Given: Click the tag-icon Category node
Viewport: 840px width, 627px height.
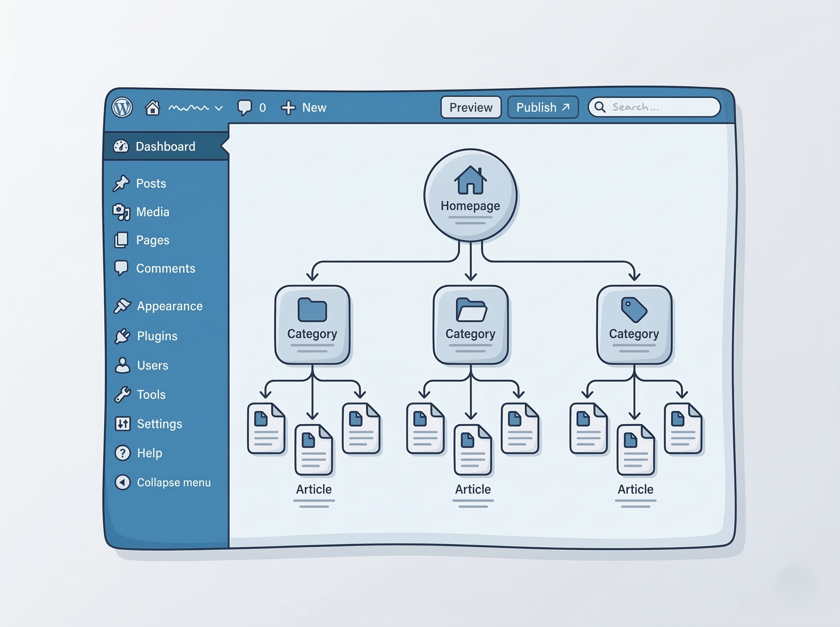Looking at the screenshot, I should coord(634,325).
